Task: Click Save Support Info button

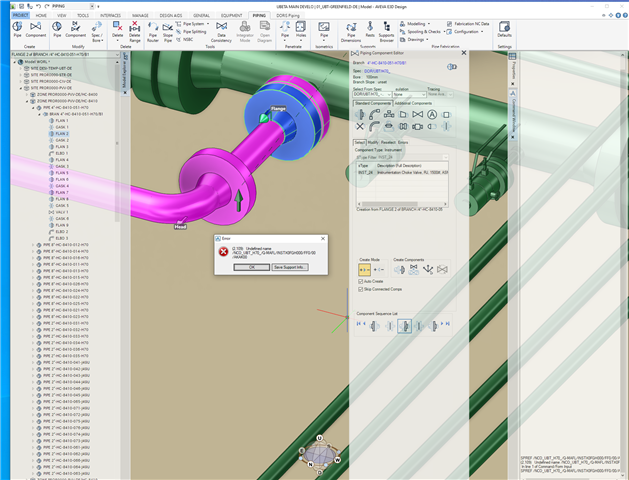Action: 290,267
